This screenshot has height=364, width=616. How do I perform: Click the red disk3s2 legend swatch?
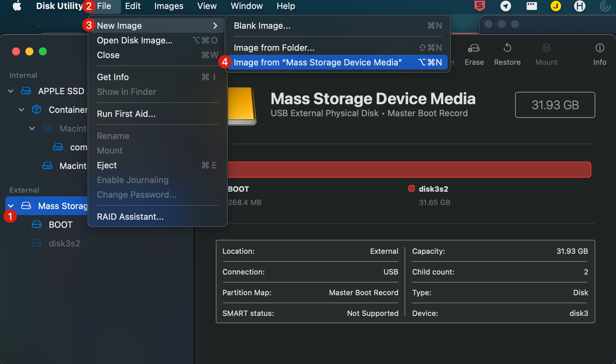click(412, 189)
